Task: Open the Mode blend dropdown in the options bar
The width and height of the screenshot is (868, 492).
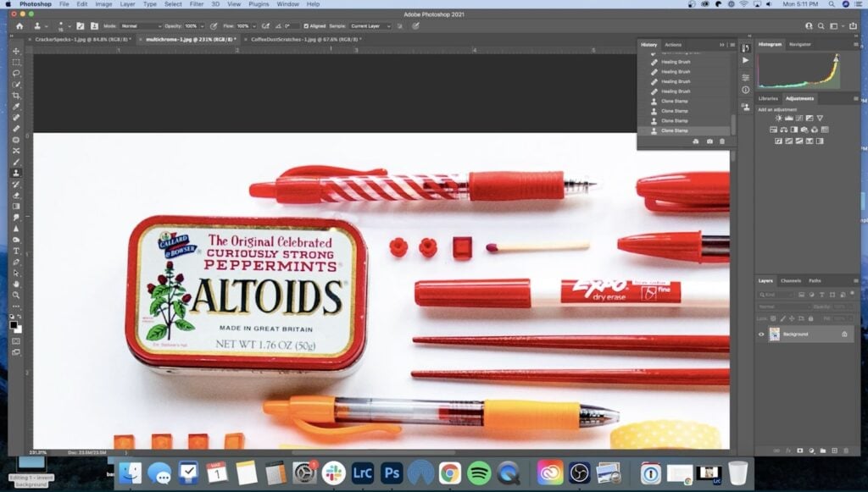Action: (142, 26)
